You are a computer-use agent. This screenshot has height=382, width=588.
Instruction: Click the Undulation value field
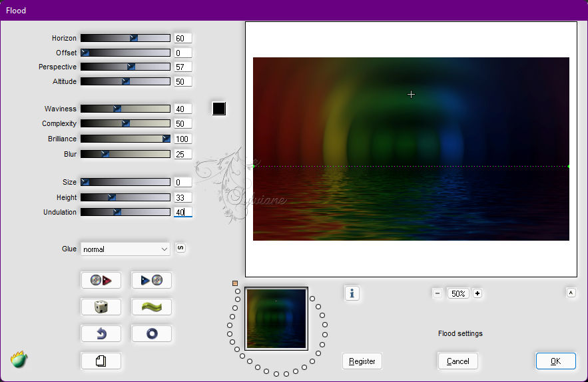[183, 212]
